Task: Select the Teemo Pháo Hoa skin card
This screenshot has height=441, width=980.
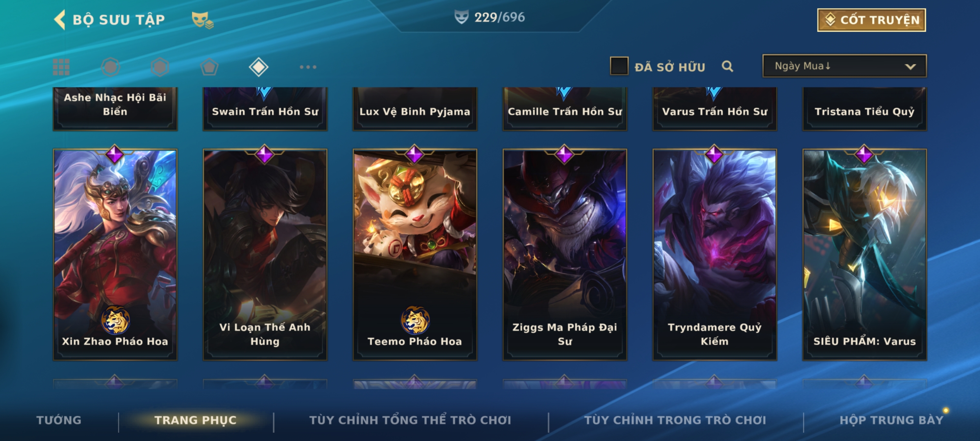Action: tap(415, 254)
